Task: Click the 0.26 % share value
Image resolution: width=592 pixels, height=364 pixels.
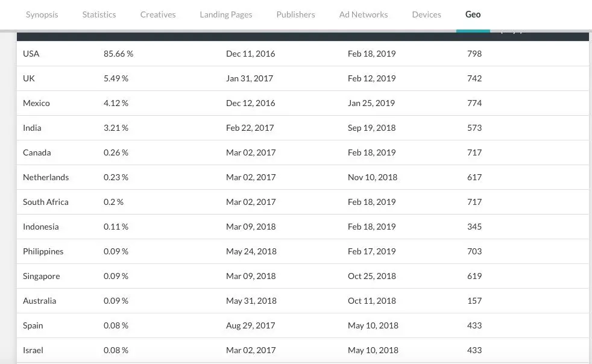Action: (116, 152)
